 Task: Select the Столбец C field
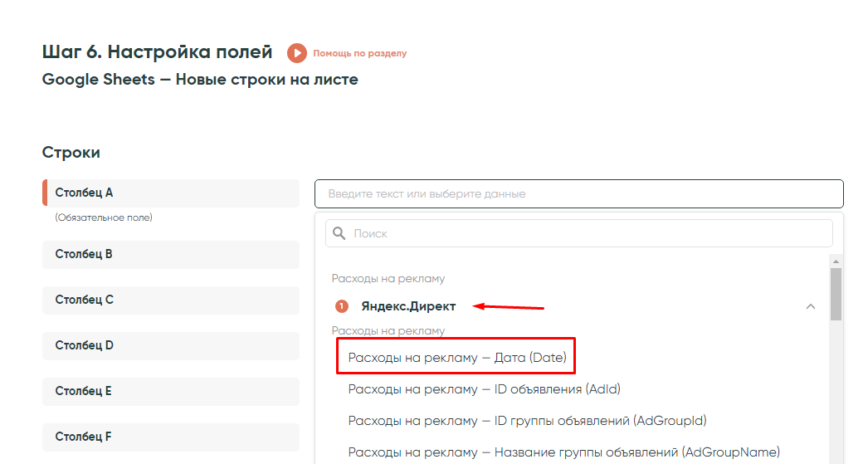coord(171,300)
